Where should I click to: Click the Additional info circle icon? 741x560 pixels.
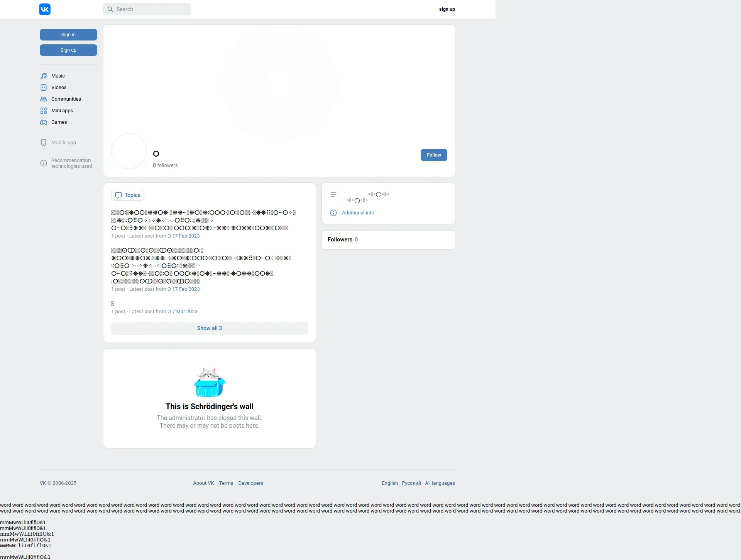click(333, 213)
